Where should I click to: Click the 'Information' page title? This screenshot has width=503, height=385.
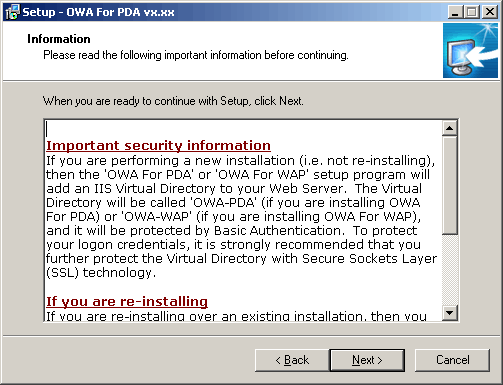[x=59, y=39]
